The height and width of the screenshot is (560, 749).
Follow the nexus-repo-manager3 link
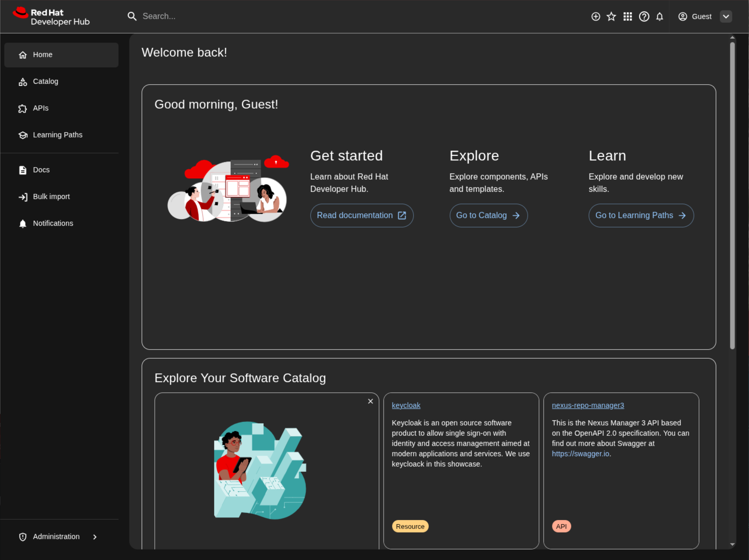tap(587, 405)
